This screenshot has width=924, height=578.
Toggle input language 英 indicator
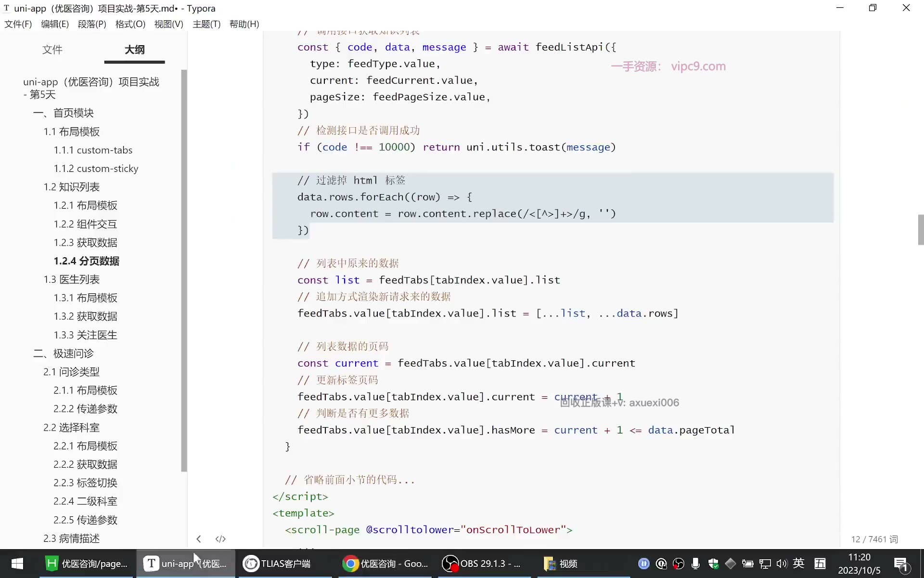(799, 563)
